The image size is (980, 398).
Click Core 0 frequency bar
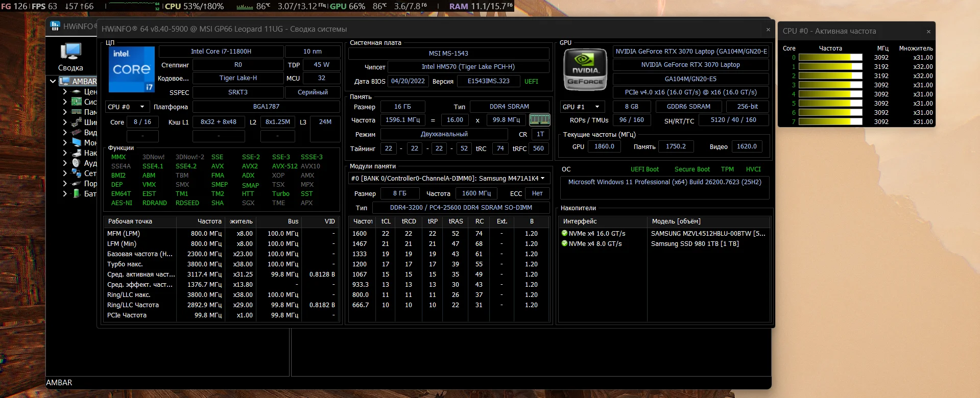coord(830,58)
